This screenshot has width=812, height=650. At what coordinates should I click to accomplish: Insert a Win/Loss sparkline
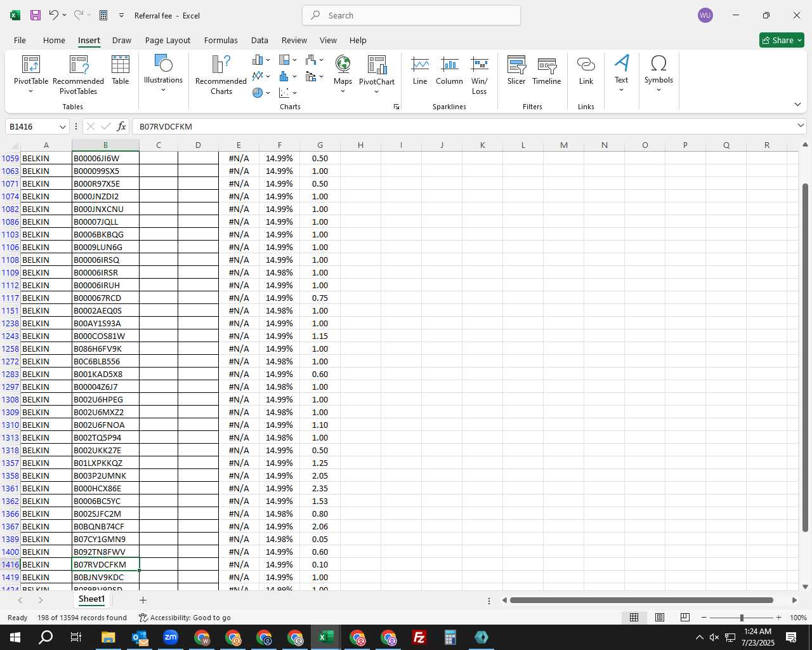pyautogui.click(x=480, y=75)
